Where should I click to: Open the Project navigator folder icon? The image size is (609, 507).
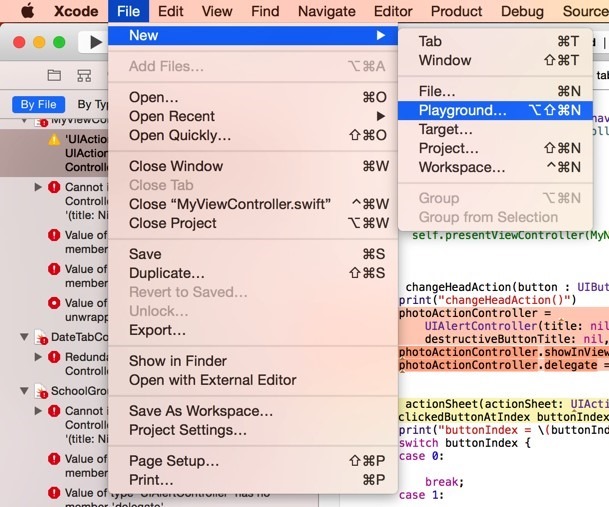click(54, 76)
